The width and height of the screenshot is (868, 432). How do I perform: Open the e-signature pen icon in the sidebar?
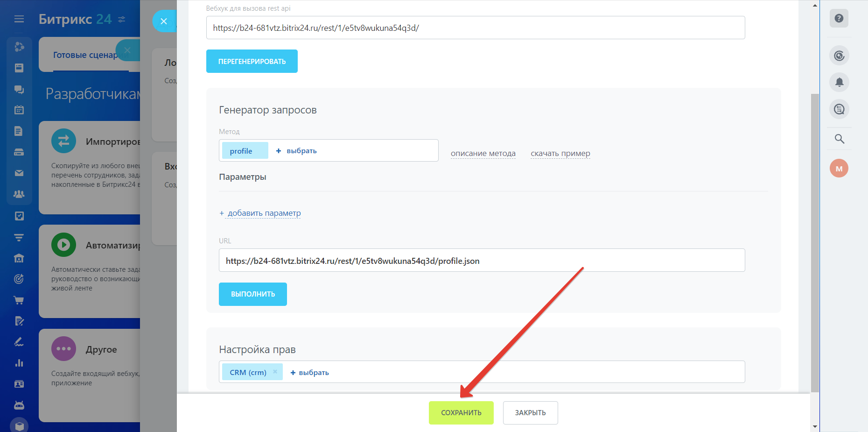coord(19,342)
